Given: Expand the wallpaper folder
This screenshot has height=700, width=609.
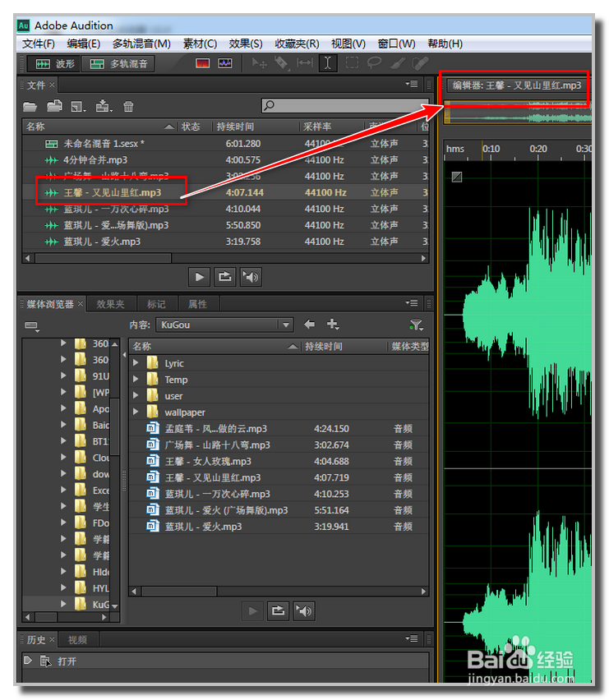Looking at the screenshot, I should [x=136, y=412].
